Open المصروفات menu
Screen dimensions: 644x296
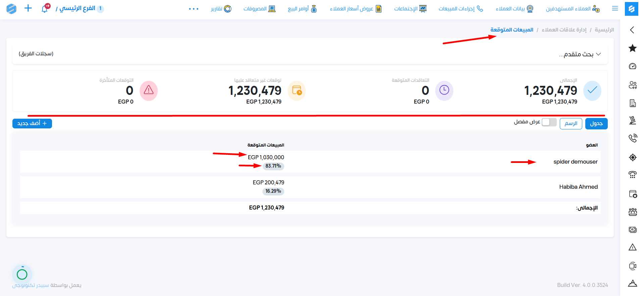[x=259, y=9]
